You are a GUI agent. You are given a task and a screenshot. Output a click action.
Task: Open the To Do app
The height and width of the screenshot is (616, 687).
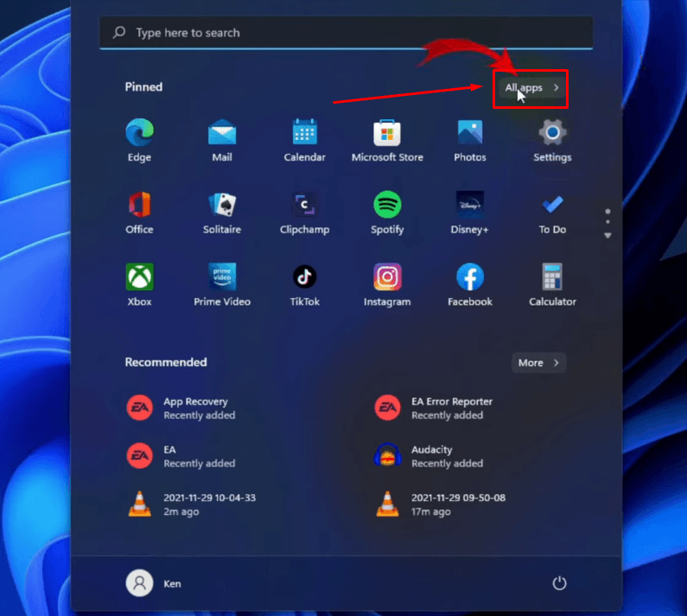coord(552,213)
